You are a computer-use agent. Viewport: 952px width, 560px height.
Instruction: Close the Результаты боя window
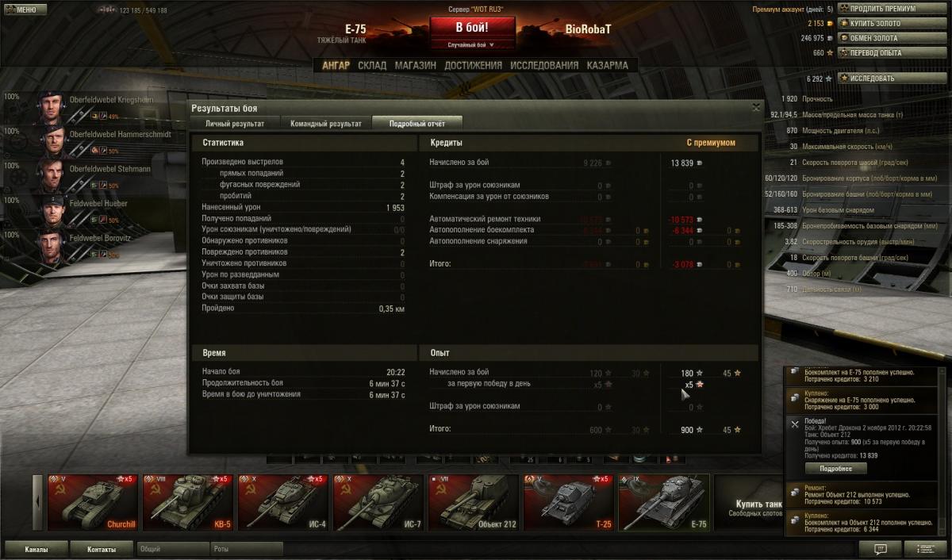(x=755, y=106)
